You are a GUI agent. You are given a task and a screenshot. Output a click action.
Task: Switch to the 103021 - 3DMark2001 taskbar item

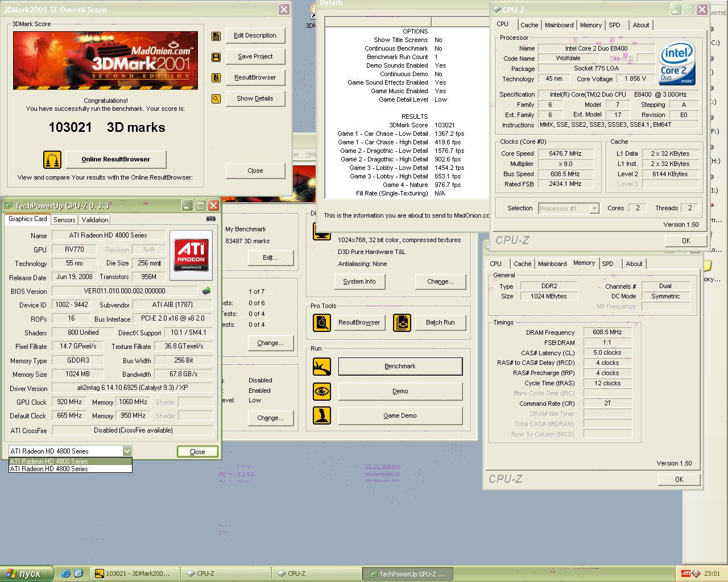pyautogui.click(x=135, y=573)
